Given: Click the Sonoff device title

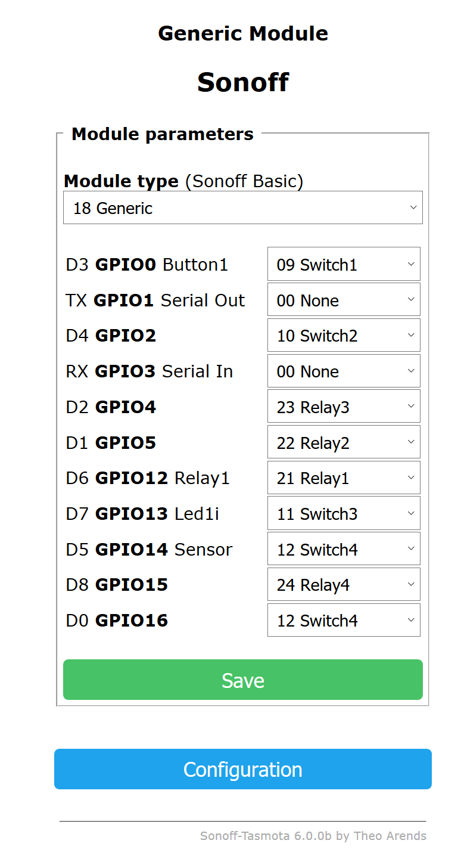Looking at the screenshot, I should (242, 83).
